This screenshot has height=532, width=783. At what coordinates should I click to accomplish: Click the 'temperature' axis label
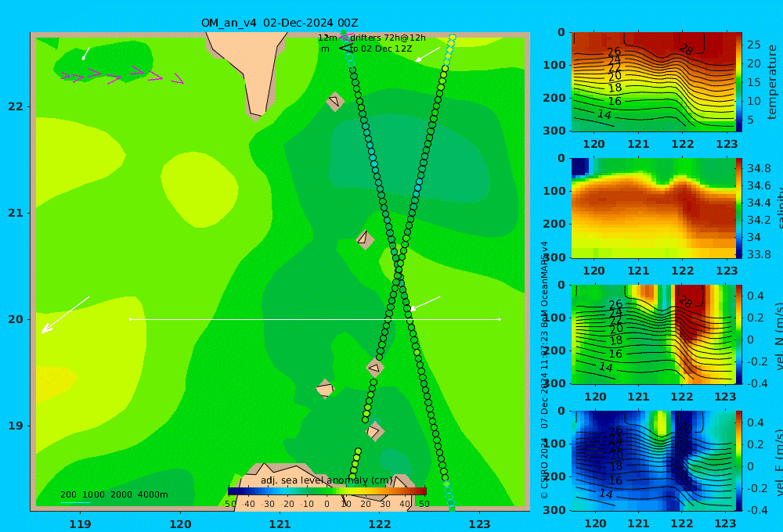[773, 82]
